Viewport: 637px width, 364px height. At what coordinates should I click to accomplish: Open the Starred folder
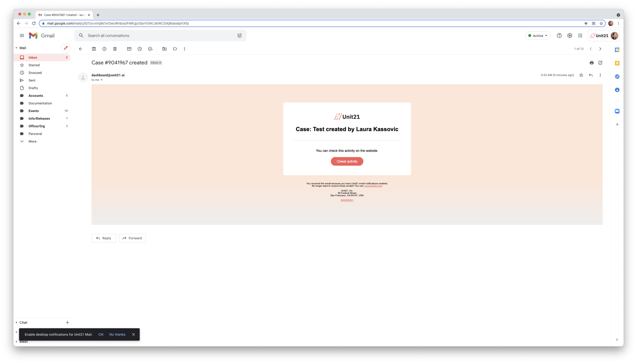[34, 65]
